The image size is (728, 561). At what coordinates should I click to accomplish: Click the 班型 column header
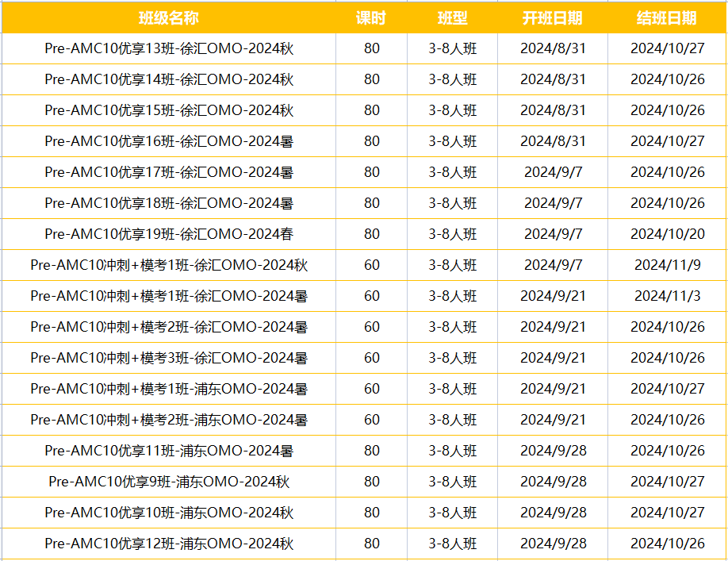click(x=452, y=17)
